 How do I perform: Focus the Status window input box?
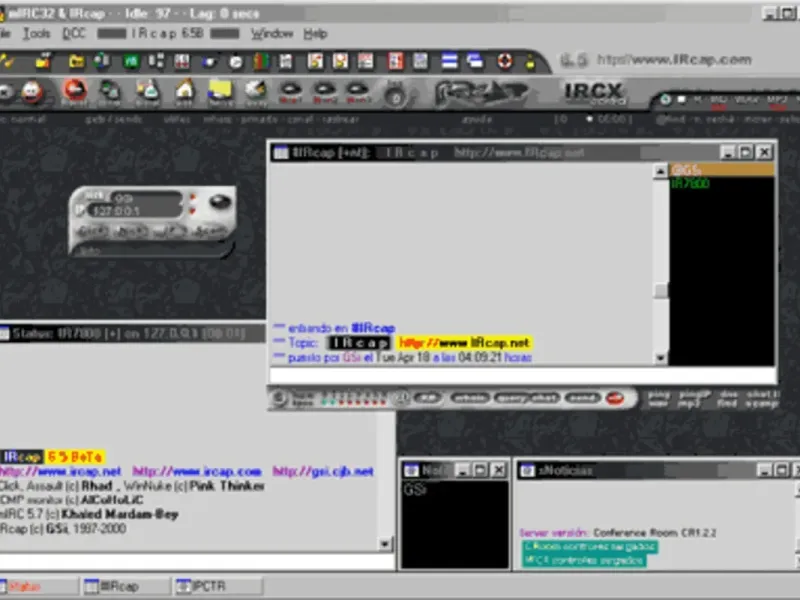197,561
